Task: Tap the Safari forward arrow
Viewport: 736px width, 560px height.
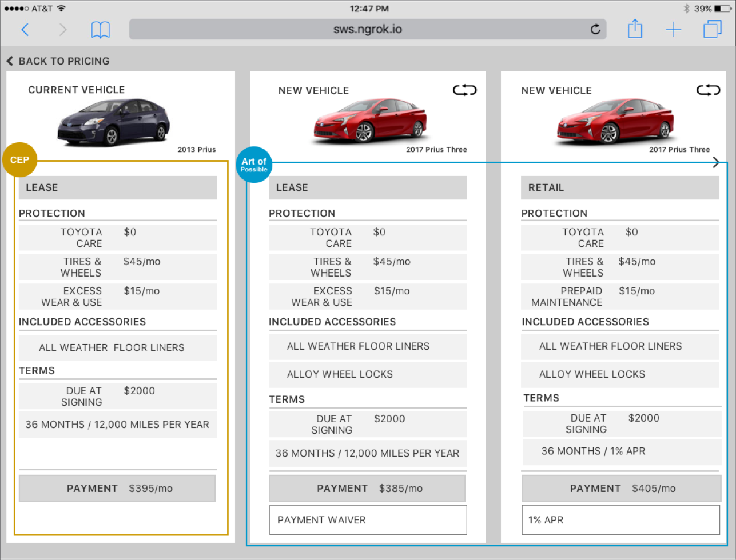Action: (x=62, y=30)
